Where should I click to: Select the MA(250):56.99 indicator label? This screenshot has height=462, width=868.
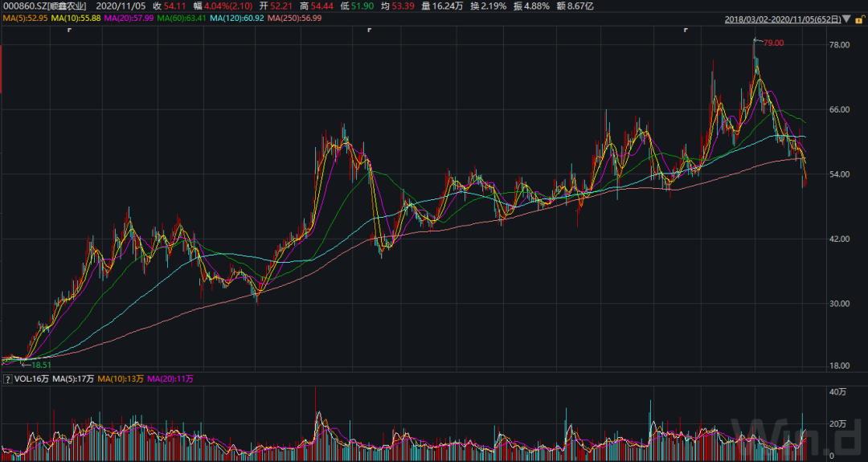pos(293,18)
